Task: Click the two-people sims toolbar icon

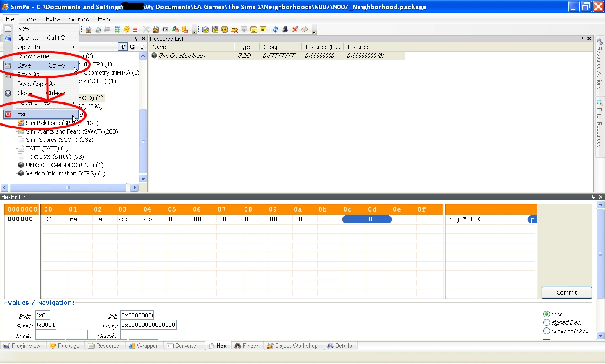Action: [175, 29]
